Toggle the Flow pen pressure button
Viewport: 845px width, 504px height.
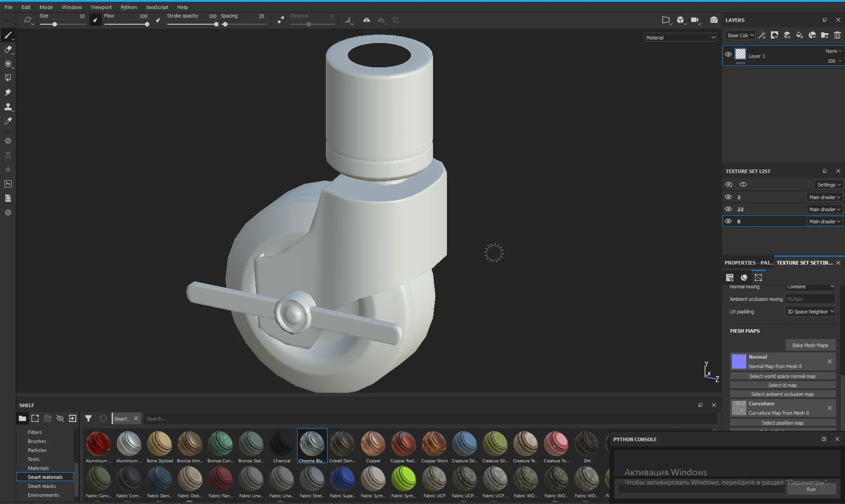(x=158, y=20)
